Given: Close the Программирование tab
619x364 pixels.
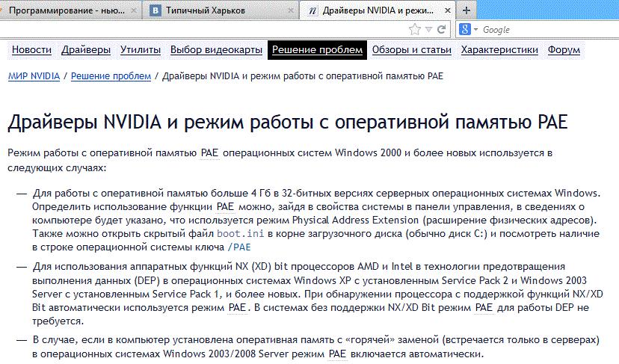Looking at the screenshot, I should tap(133, 10).
